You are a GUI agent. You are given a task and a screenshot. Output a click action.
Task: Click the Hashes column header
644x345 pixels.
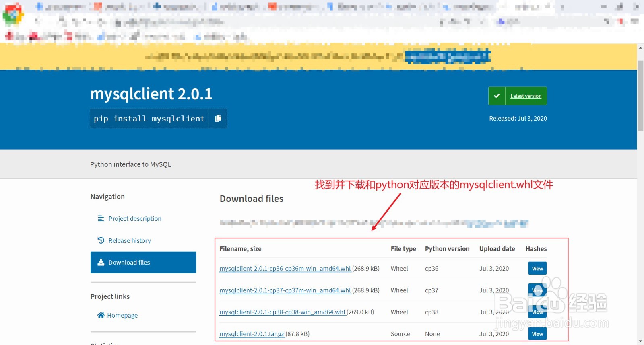click(536, 248)
